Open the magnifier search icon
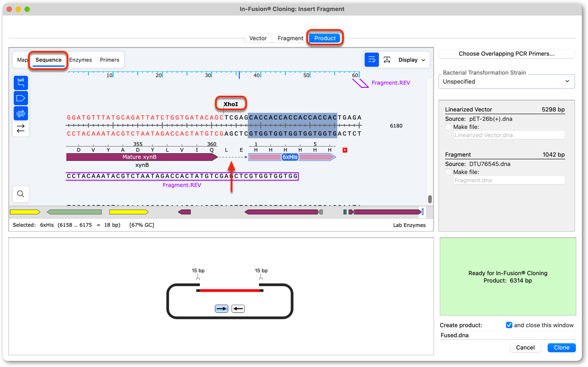588x367 pixels. (21, 194)
